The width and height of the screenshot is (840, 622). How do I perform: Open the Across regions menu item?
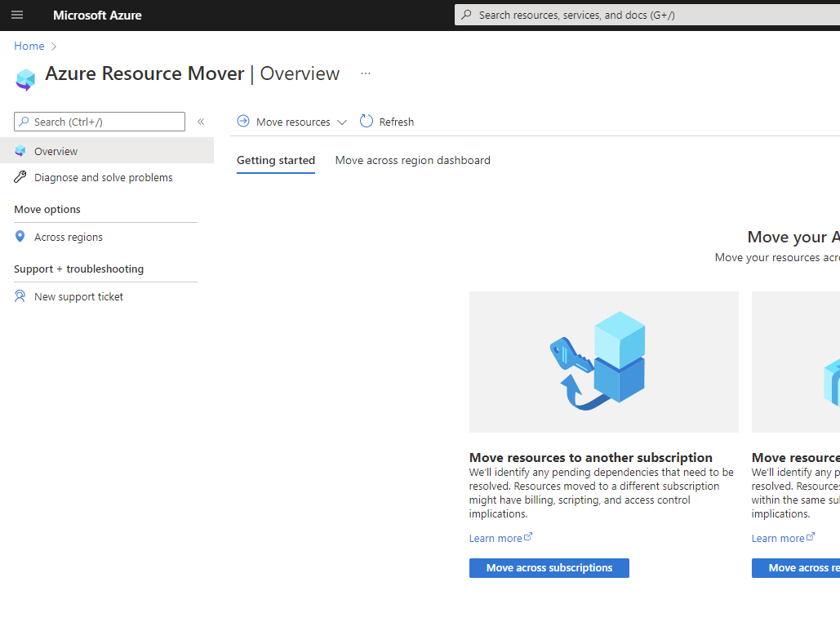pyautogui.click(x=69, y=237)
